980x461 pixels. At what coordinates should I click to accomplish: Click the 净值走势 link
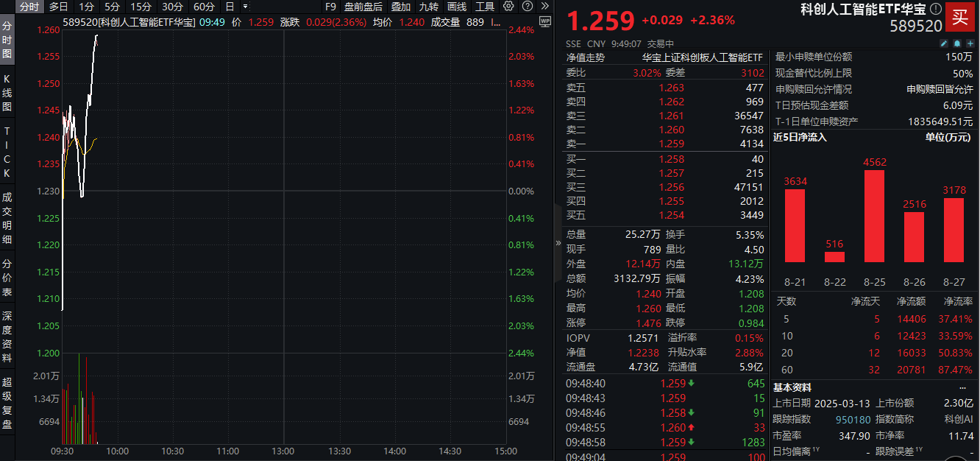tap(585, 57)
